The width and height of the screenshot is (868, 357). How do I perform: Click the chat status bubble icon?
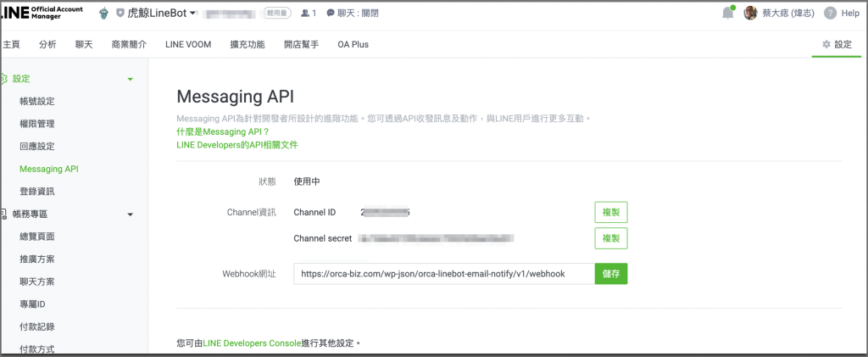pos(330,14)
